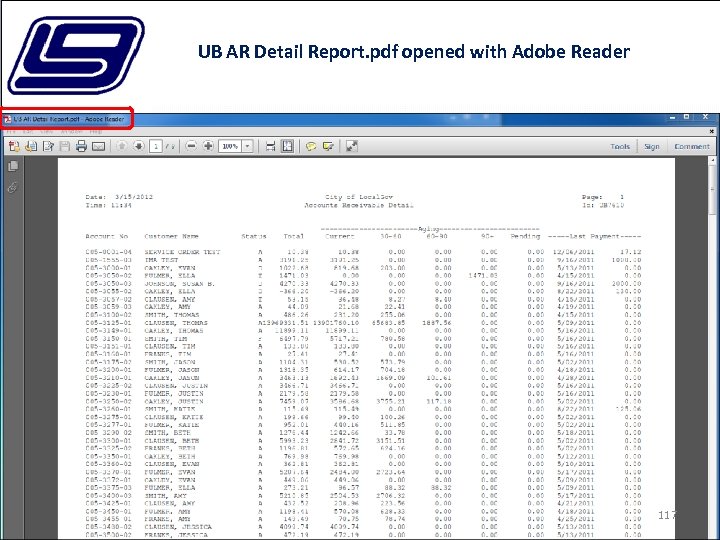This screenshot has width=720, height=540.
Task: Enable scrolling fit-width page mode icon
Action: point(270,146)
